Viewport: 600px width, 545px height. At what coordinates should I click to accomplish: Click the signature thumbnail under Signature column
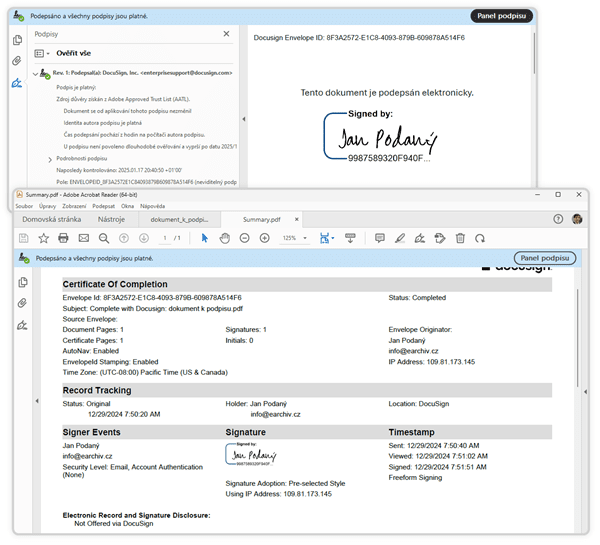coord(251,454)
